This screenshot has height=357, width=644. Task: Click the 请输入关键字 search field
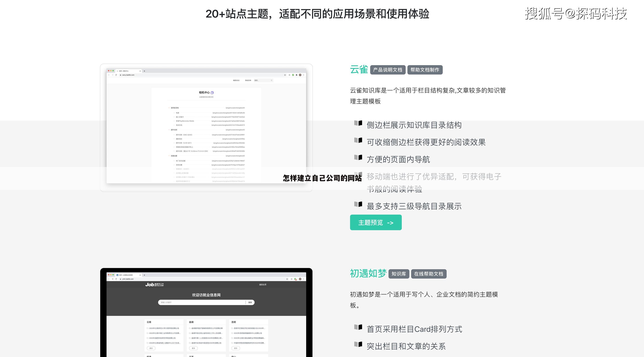(202, 303)
